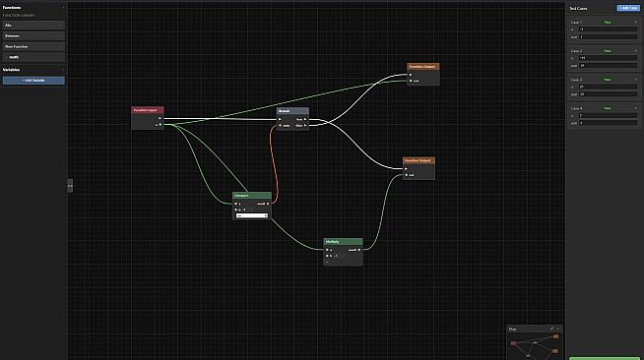Edit the out field of Case 4
This screenshot has width=644, height=360.
(608, 123)
